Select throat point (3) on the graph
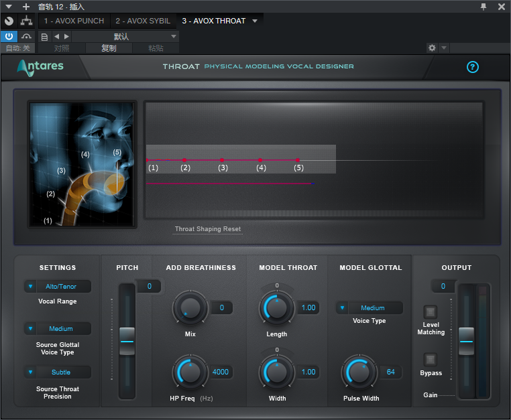This screenshot has height=420, width=511. [222, 160]
